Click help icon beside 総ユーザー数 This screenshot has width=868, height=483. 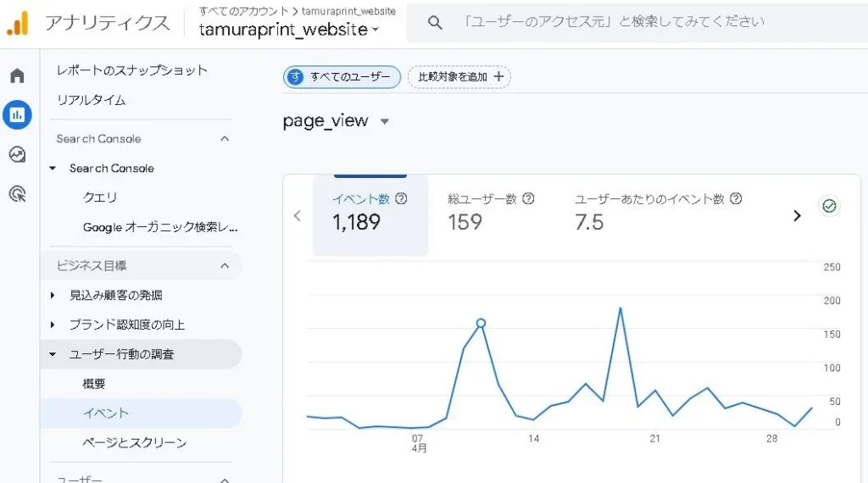click(528, 199)
